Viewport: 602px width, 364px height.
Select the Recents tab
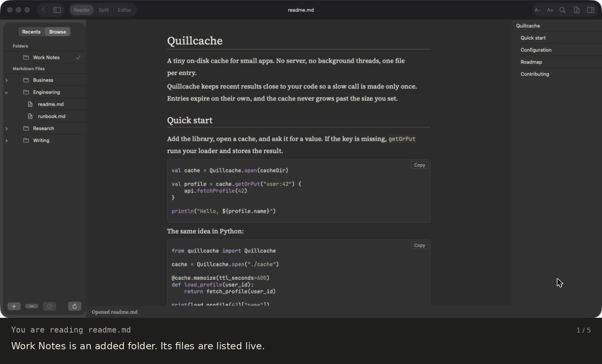point(31,32)
